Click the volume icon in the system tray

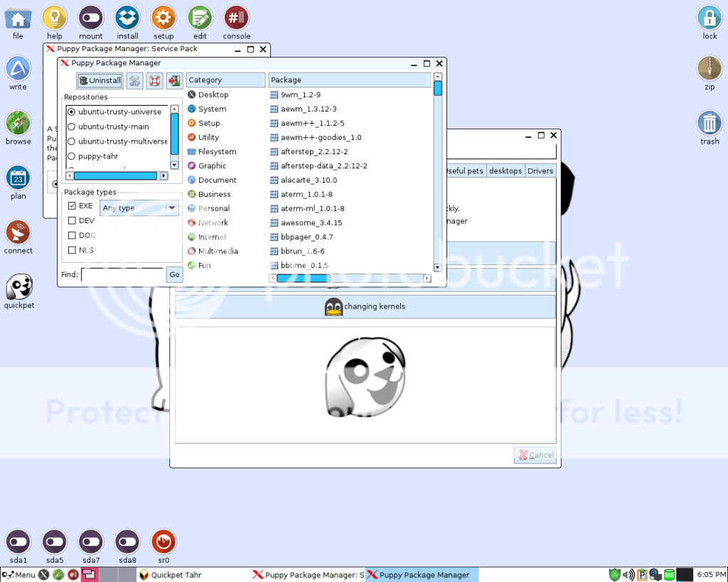coord(630,574)
